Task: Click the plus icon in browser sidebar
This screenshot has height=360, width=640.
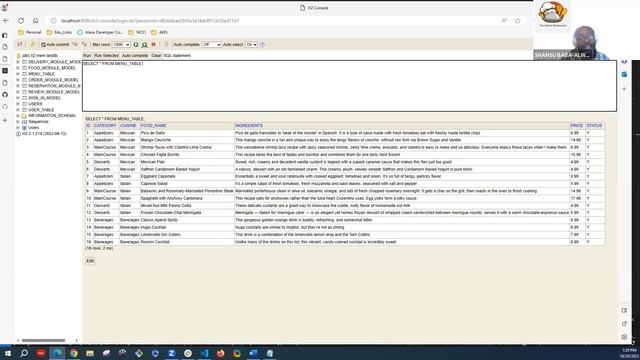Action: pyautogui.click(x=5, y=120)
